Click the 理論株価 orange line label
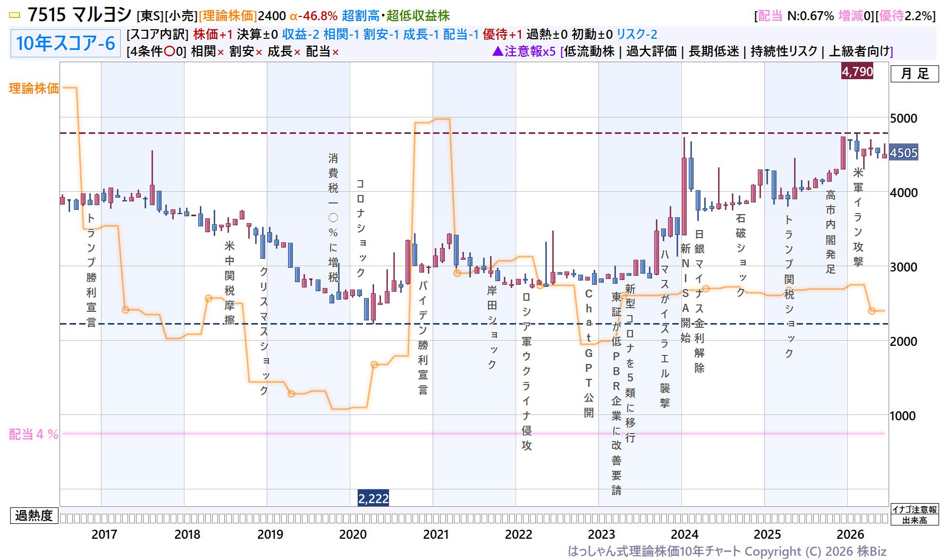 [34, 88]
